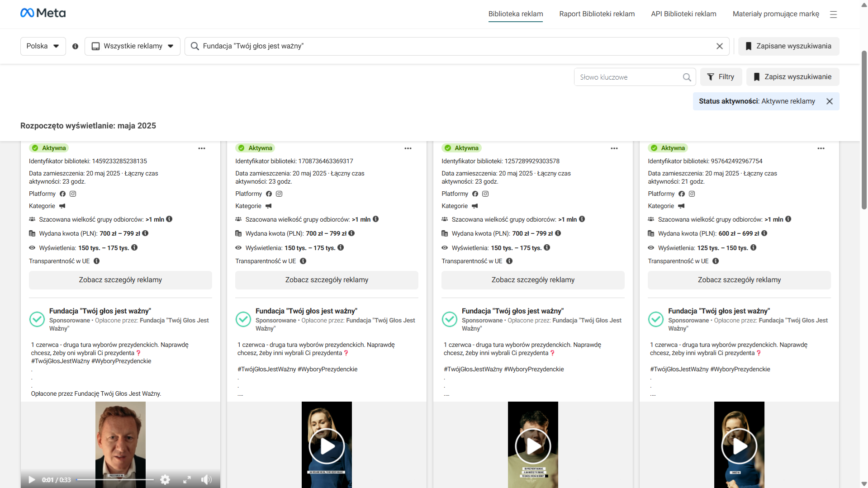The width and height of the screenshot is (868, 488).
Task: View details of ad 957642492967754
Action: (x=739, y=280)
